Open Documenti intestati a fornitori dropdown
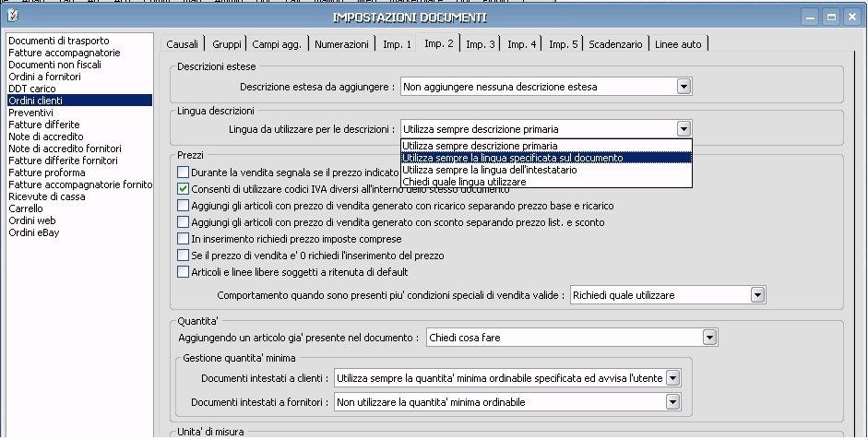This screenshot has width=868, height=440. click(672, 402)
